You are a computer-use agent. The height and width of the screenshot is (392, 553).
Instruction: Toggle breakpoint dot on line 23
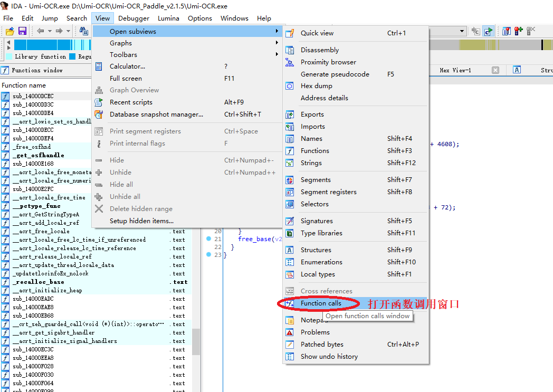point(208,254)
